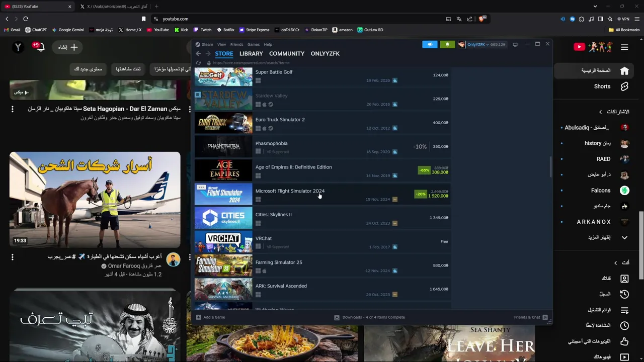Open Cities: Skylines II listing
The height and width of the screenshot is (362, 644).
coord(322,218)
